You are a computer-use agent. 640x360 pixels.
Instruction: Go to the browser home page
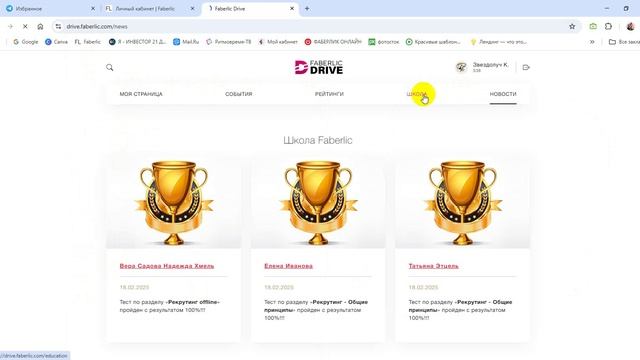(40, 27)
